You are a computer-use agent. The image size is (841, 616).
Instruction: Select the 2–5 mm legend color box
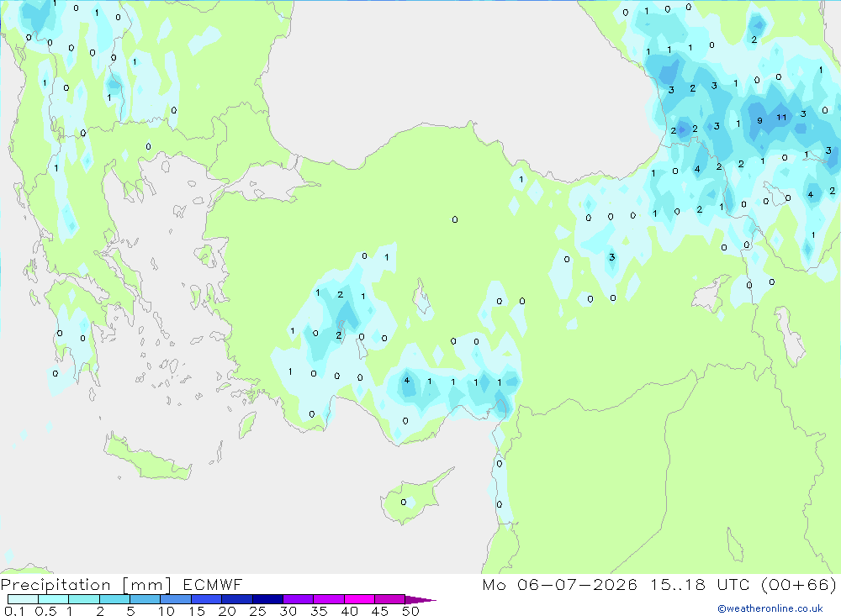click(x=114, y=599)
